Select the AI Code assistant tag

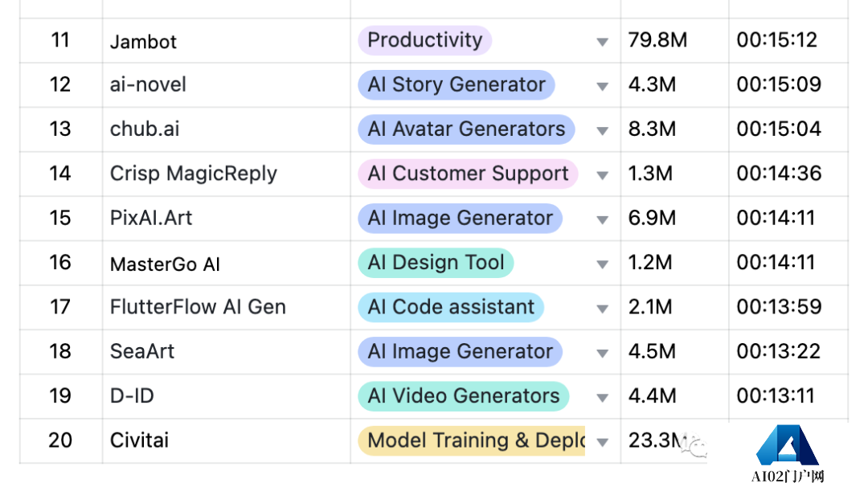click(x=451, y=307)
